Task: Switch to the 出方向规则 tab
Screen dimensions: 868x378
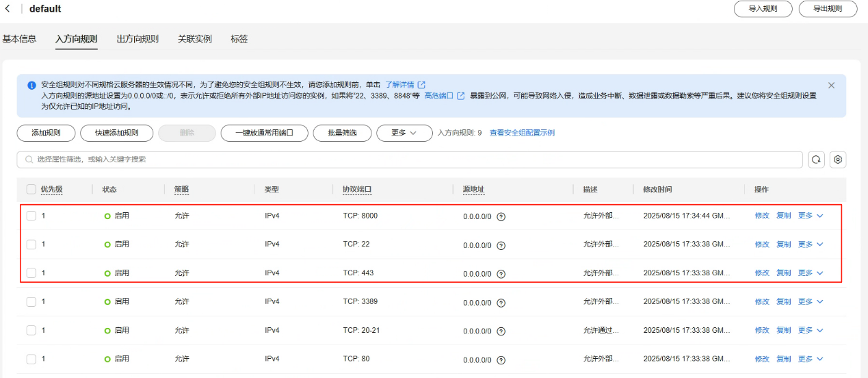Action: [x=137, y=39]
